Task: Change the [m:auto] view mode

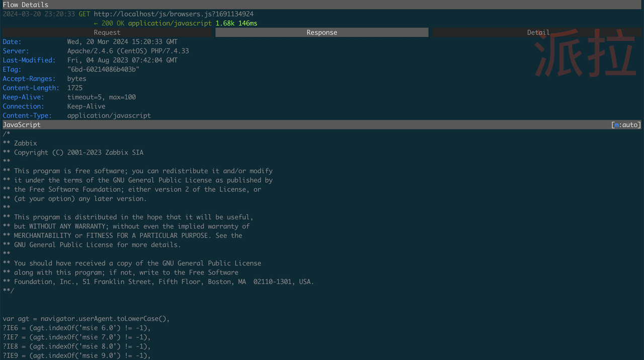Action: coord(626,125)
